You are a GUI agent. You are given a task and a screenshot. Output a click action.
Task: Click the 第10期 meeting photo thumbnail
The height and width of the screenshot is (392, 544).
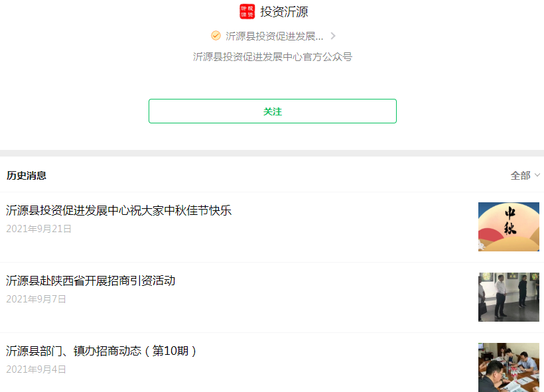[x=508, y=367]
